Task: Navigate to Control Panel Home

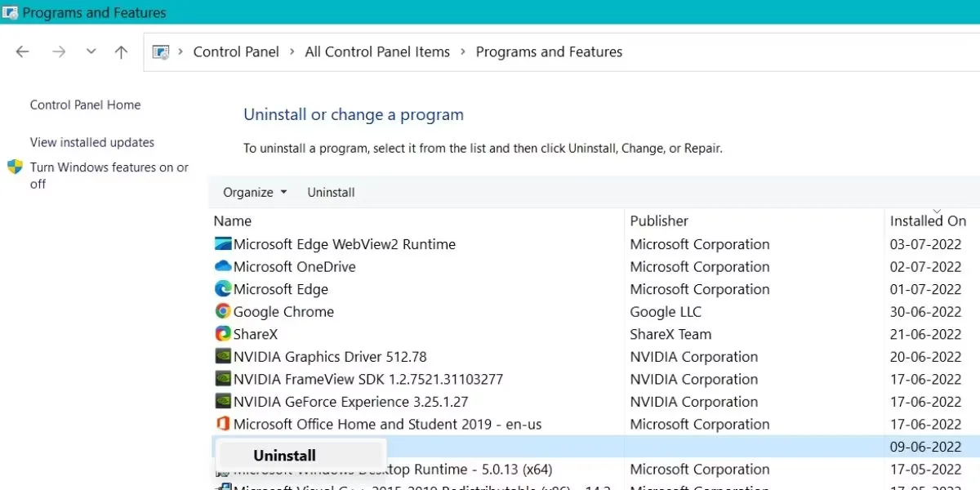Action: pyautogui.click(x=85, y=105)
